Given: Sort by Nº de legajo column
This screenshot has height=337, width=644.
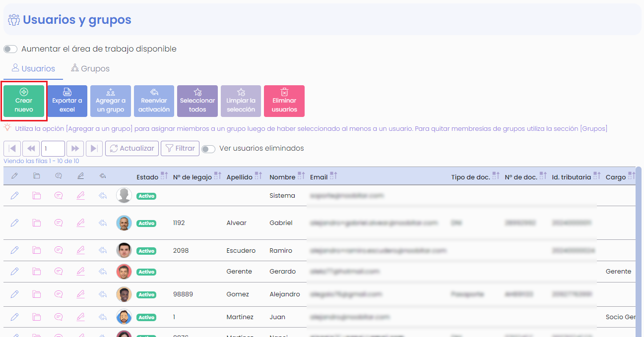Looking at the screenshot, I should (x=217, y=176).
